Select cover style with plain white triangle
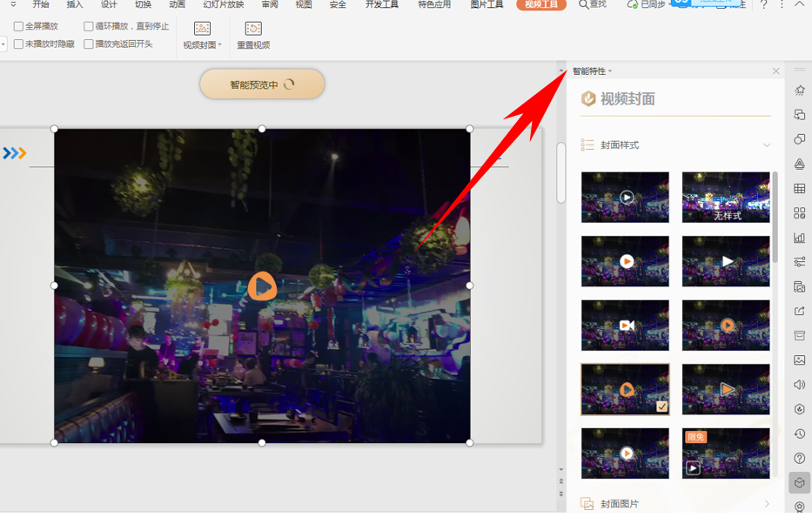 [726, 261]
